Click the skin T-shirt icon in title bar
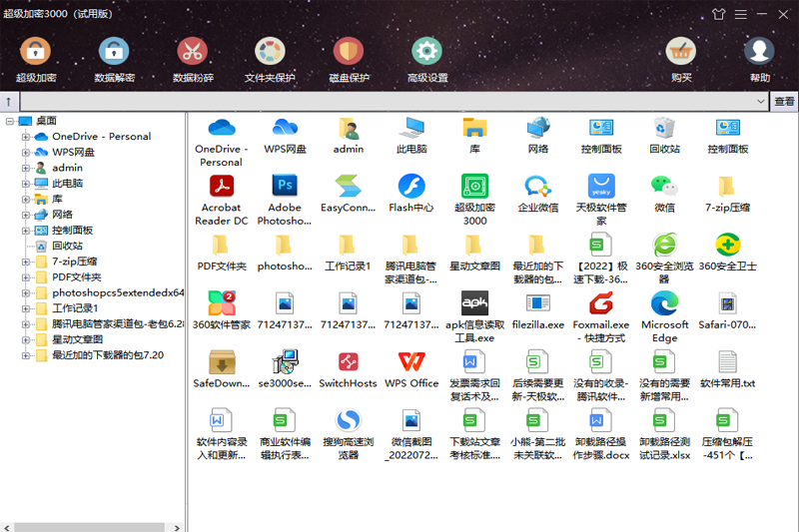799x532 pixels. (718, 15)
